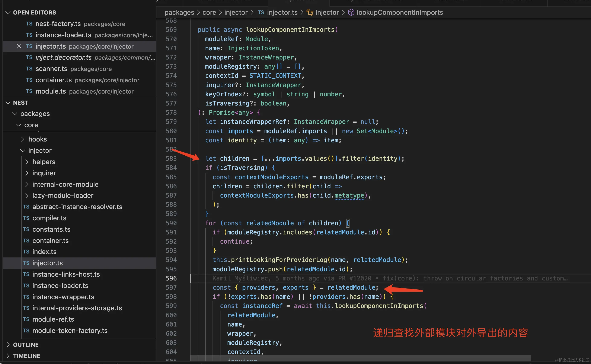
Task: Open instance-wrapper.ts file
Action: click(79, 297)
